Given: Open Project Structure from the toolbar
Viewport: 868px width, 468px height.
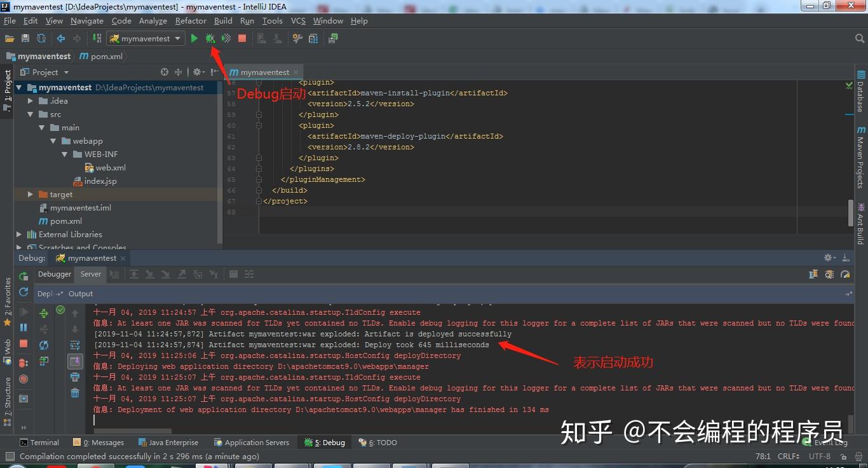Looking at the screenshot, I should click(x=313, y=39).
